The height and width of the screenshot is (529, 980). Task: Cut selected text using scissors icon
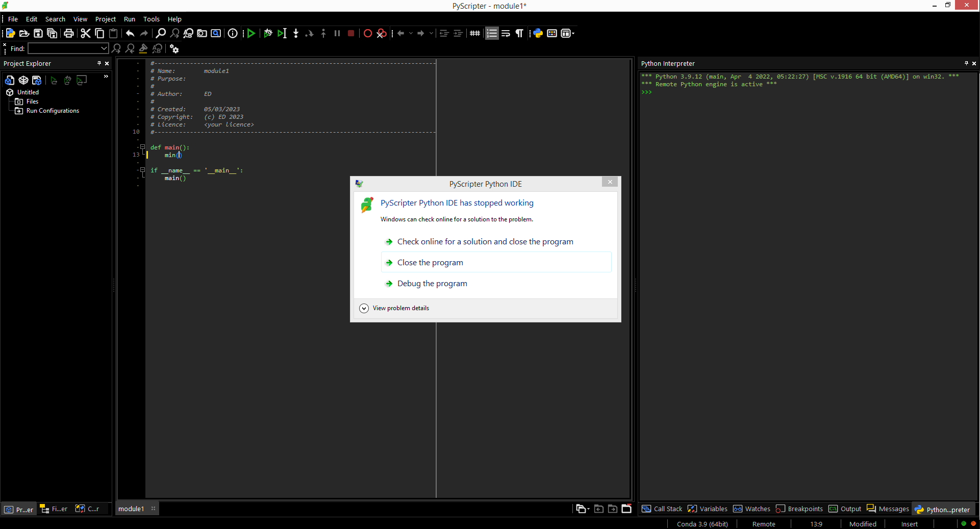85,33
